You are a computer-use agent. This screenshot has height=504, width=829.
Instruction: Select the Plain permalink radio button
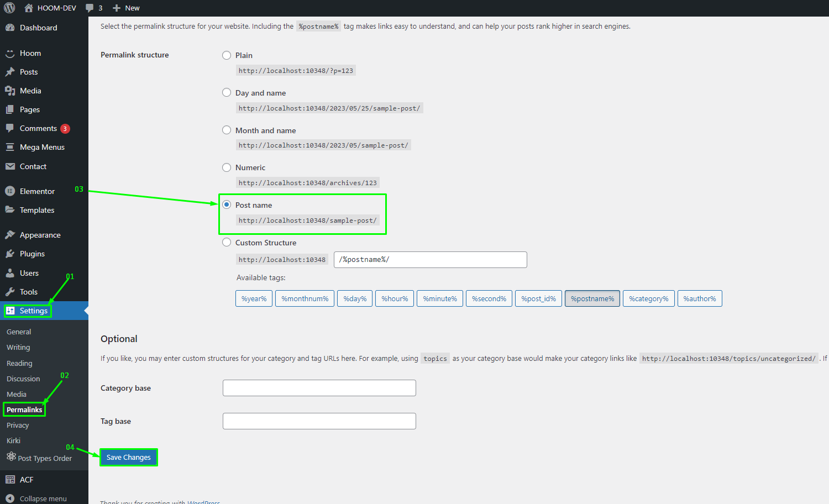coord(227,55)
